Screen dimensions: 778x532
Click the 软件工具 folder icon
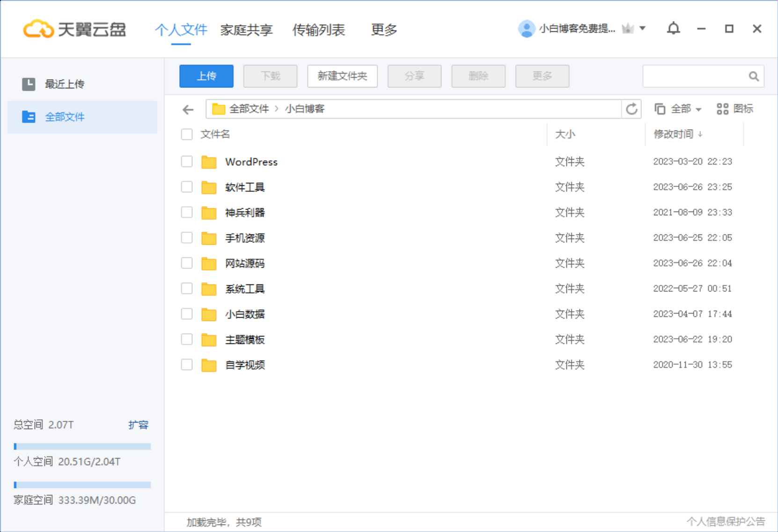[x=209, y=187]
